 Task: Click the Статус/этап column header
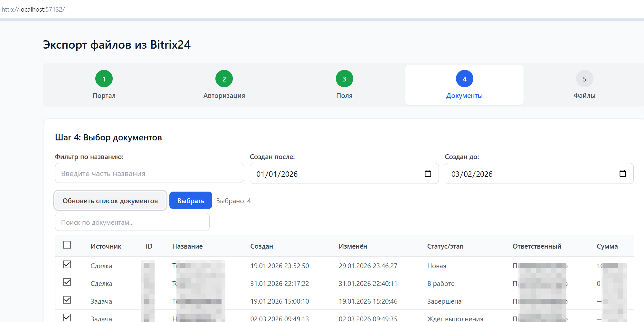445,246
